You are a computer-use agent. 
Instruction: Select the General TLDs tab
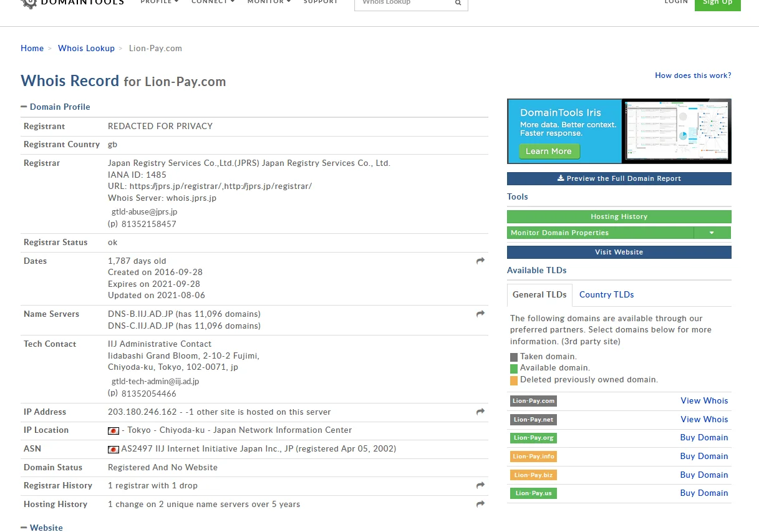539,294
